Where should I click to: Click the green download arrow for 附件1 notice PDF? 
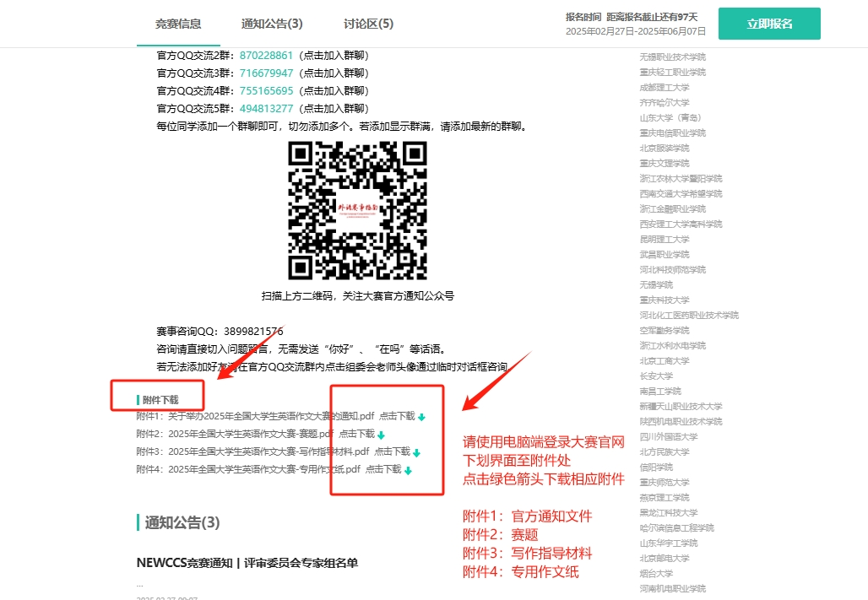(x=421, y=419)
